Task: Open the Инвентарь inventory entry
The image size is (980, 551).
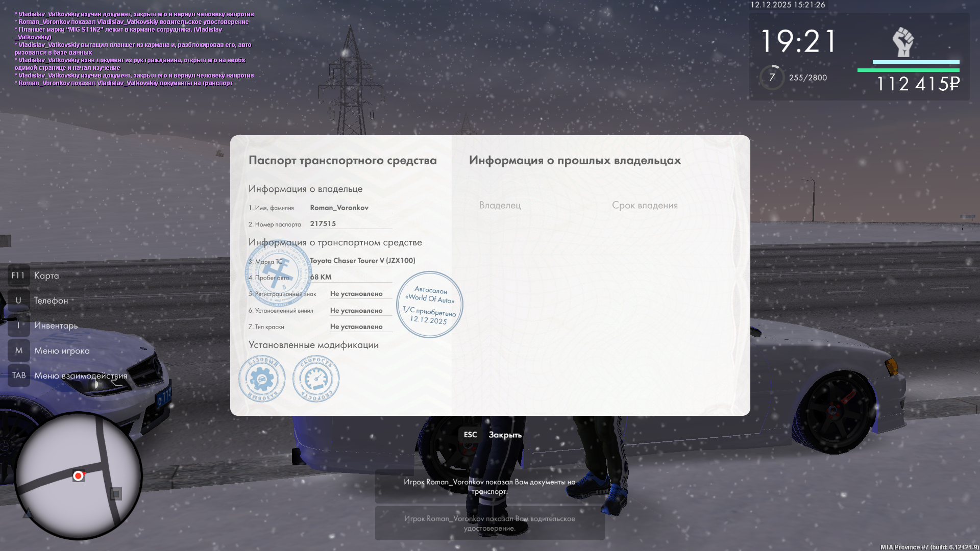Action: point(56,325)
